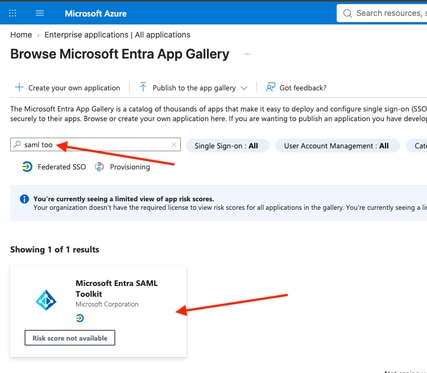This screenshot has height=373, width=427.
Task: Click Risk score not available button
Action: point(70,338)
